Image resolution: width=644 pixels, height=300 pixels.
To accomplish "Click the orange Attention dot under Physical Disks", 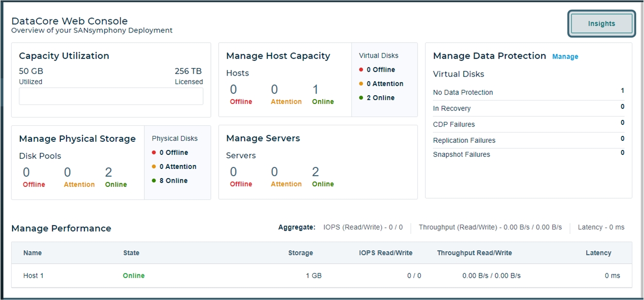I will (154, 167).
